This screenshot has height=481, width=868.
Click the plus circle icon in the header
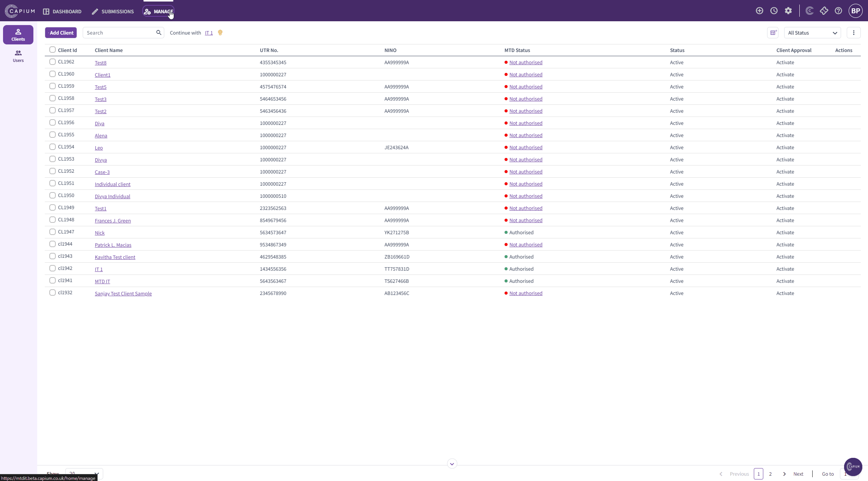(x=759, y=11)
